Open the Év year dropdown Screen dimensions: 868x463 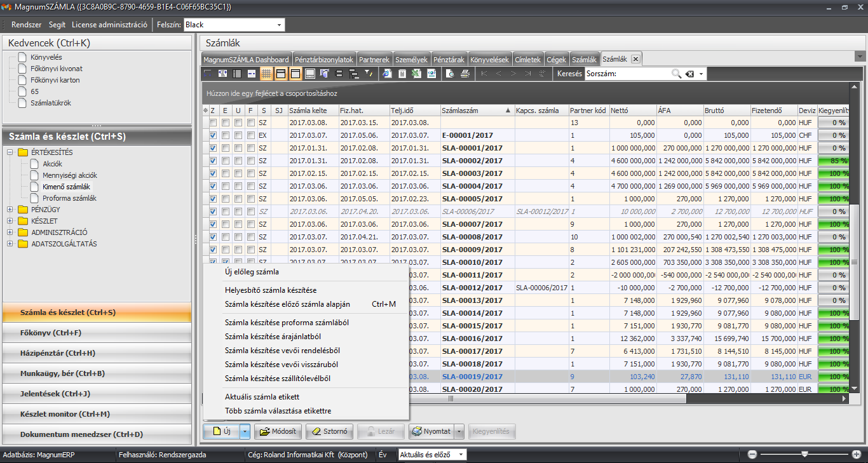[461, 455]
